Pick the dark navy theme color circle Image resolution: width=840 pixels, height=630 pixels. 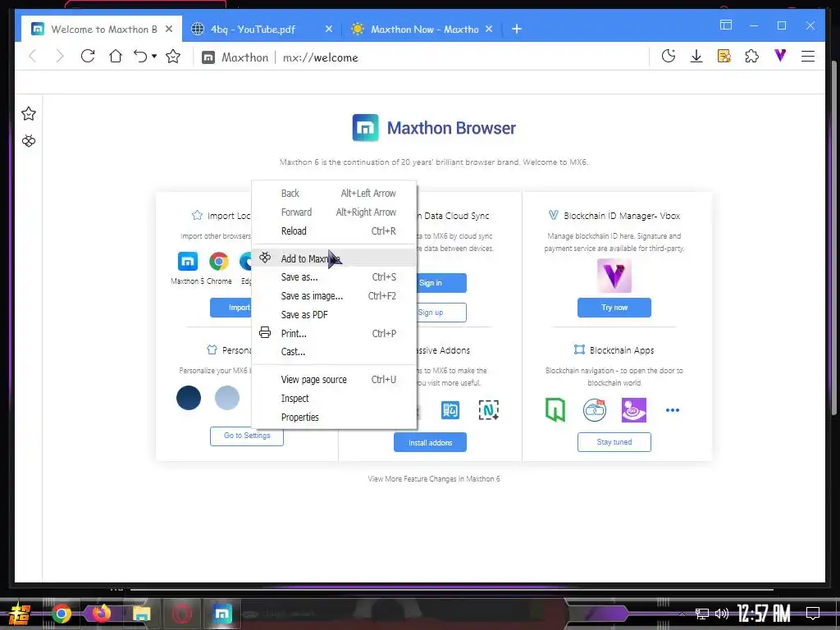[x=189, y=398]
